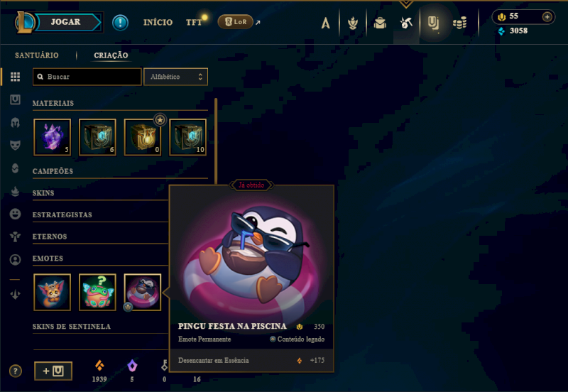Open help question mark icon
Screen dimensions: 568x392
[x=15, y=371]
